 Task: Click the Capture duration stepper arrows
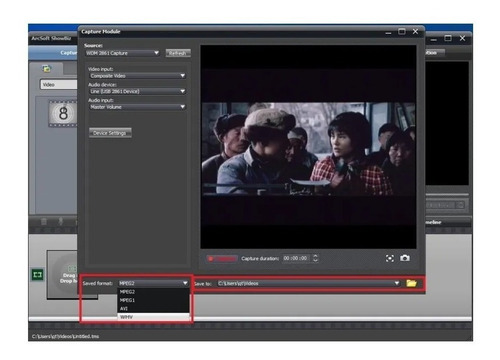315,258
